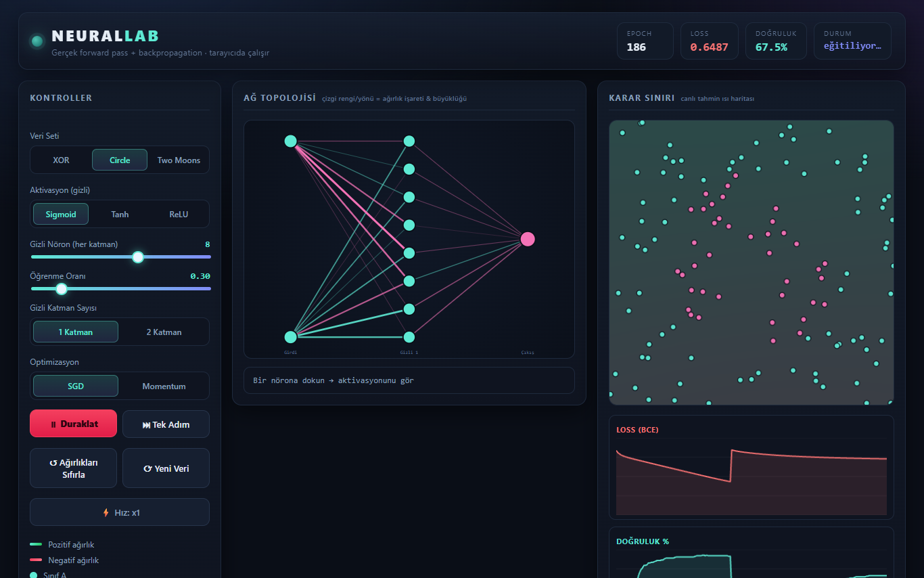The width and height of the screenshot is (924, 578).
Task: Pause training with the Duraklat button
Action: click(73, 424)
